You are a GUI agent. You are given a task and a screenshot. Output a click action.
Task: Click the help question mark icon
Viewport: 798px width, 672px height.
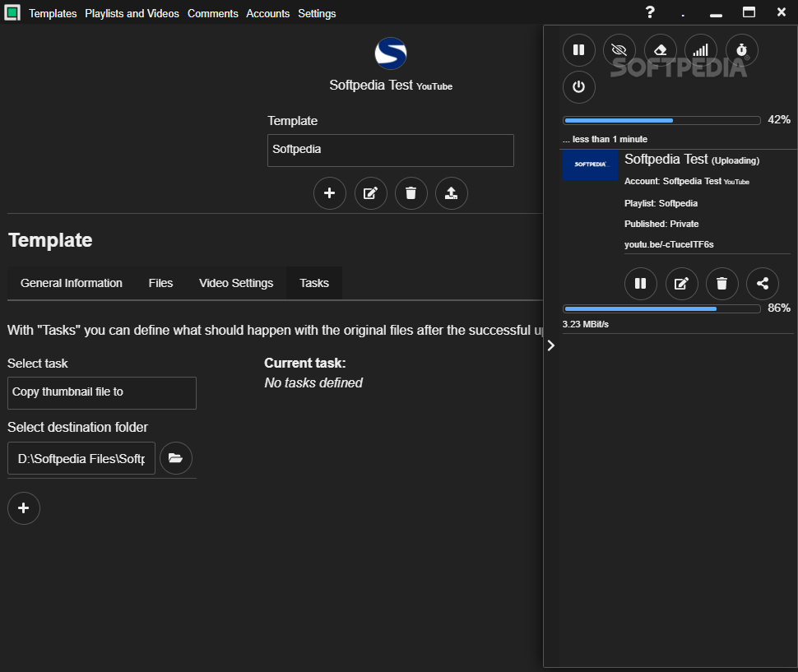click(x=650, y=12)
